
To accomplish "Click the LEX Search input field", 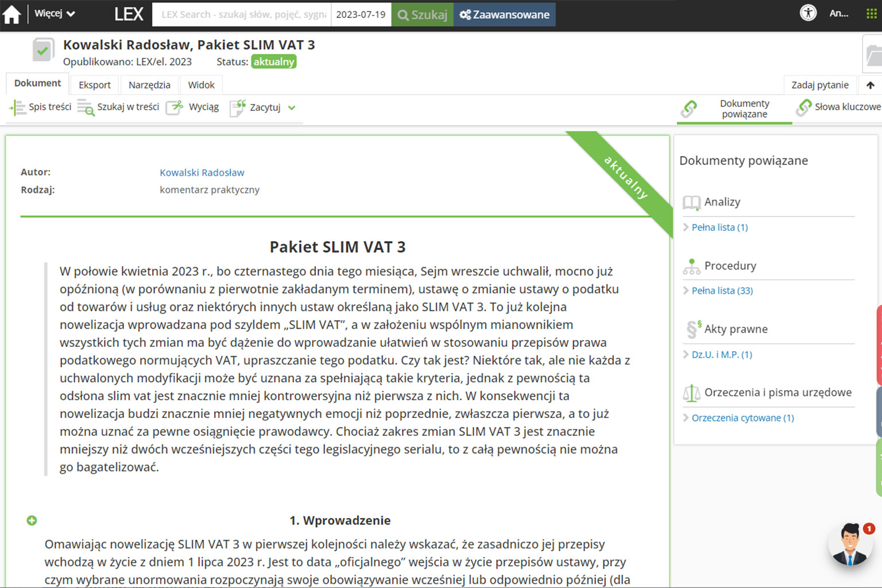I will point(243,14).
